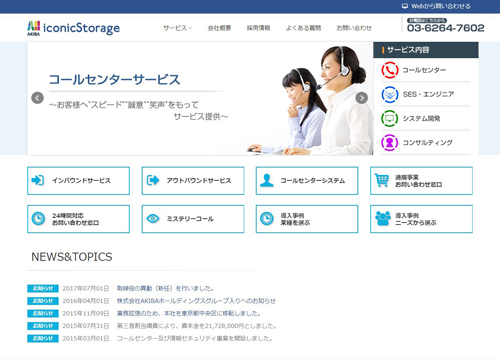Screen dimensions: 500x360
Task: Click the コールセンターサービス banner heading
Action: pos(114,80)
